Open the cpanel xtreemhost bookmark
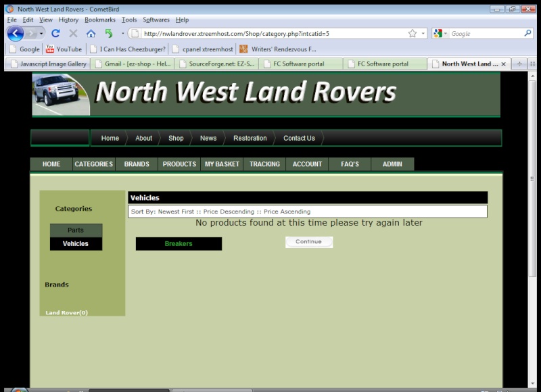 point(202,49)
